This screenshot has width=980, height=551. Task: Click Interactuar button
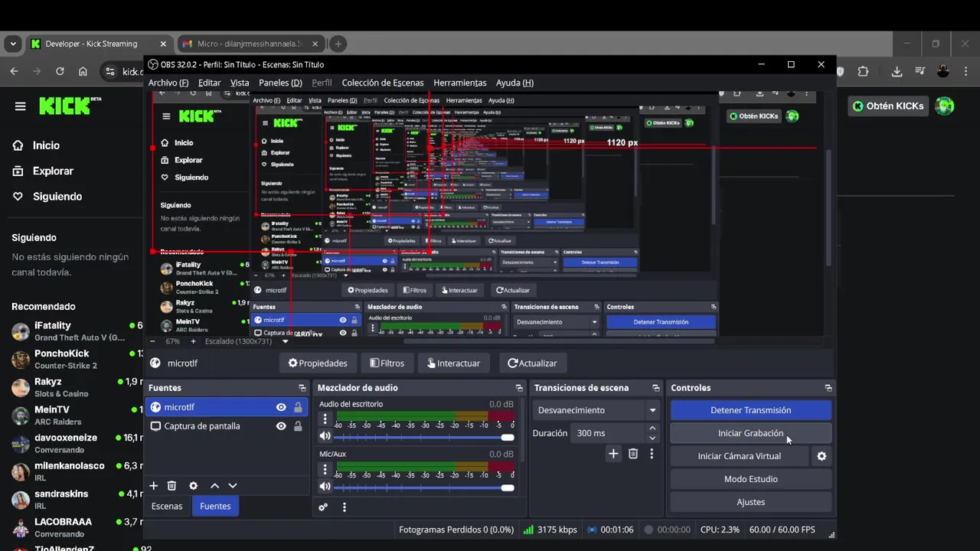454,363
